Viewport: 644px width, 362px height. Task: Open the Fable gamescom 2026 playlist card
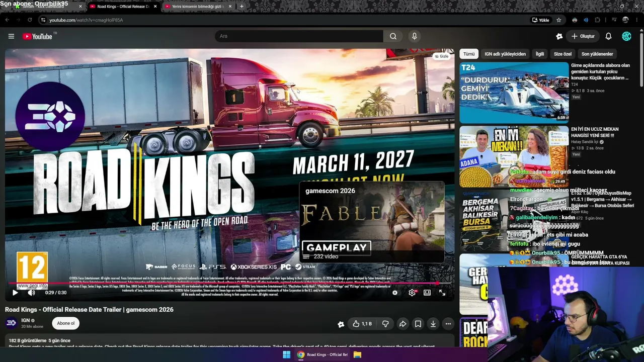tap(372, 222)
